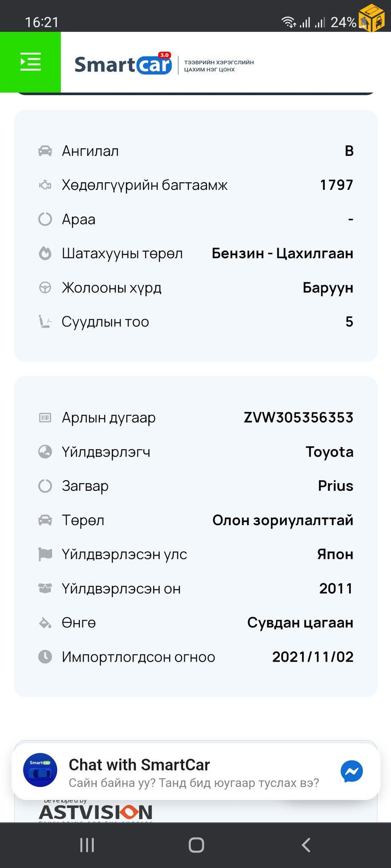The height and width of the screenshot is (868, 391).
Task: Click the car icon beside Ангилал
Action: coord(45,151)
